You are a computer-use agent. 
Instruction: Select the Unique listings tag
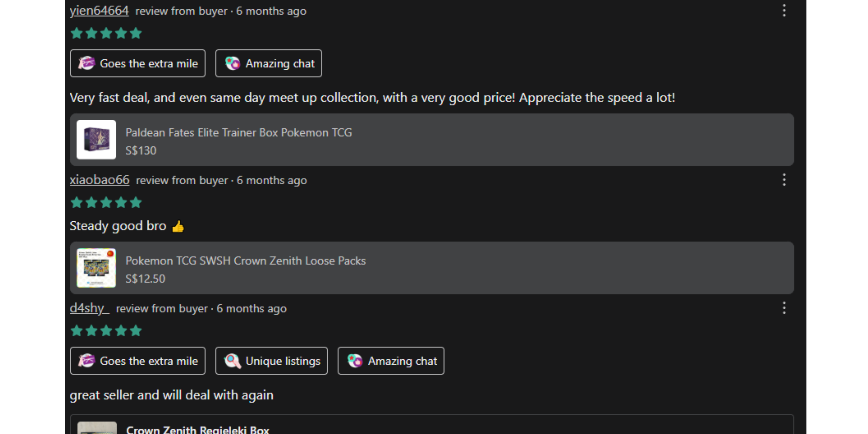coord(272,361)
